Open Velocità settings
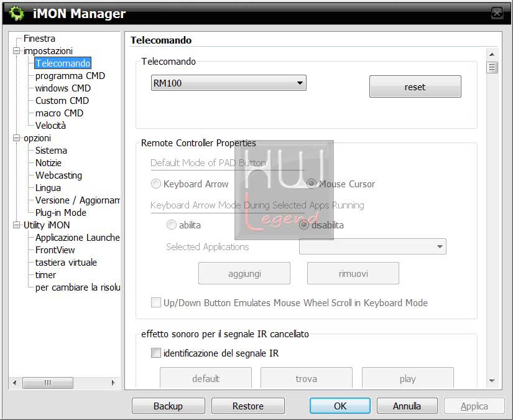Image resolution: width=513 pixels, height=420 pixels. (50, 126)
